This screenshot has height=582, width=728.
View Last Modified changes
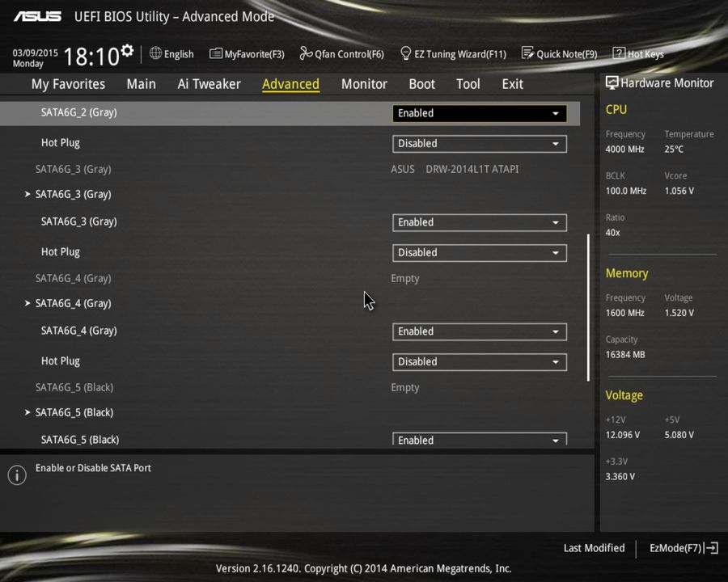pos(594,547)
